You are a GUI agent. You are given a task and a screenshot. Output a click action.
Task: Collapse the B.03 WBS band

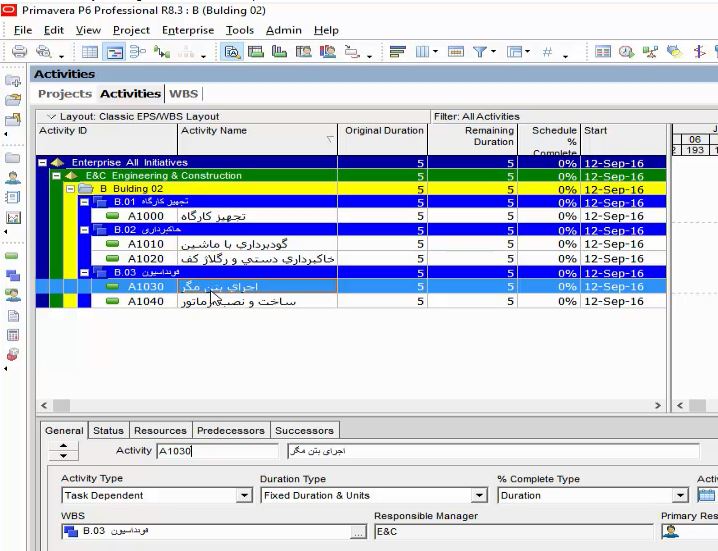click(84, 273)
